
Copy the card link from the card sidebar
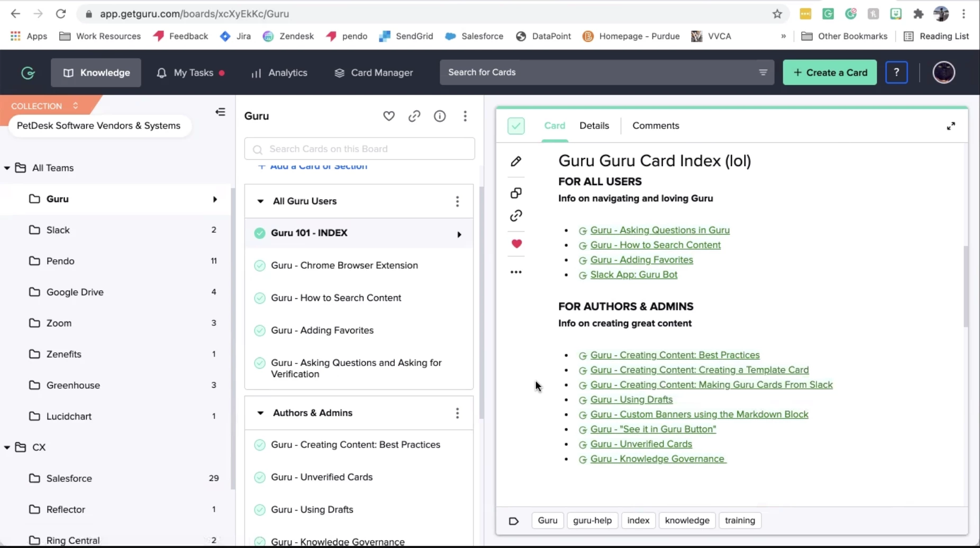(x=516, y=216)
